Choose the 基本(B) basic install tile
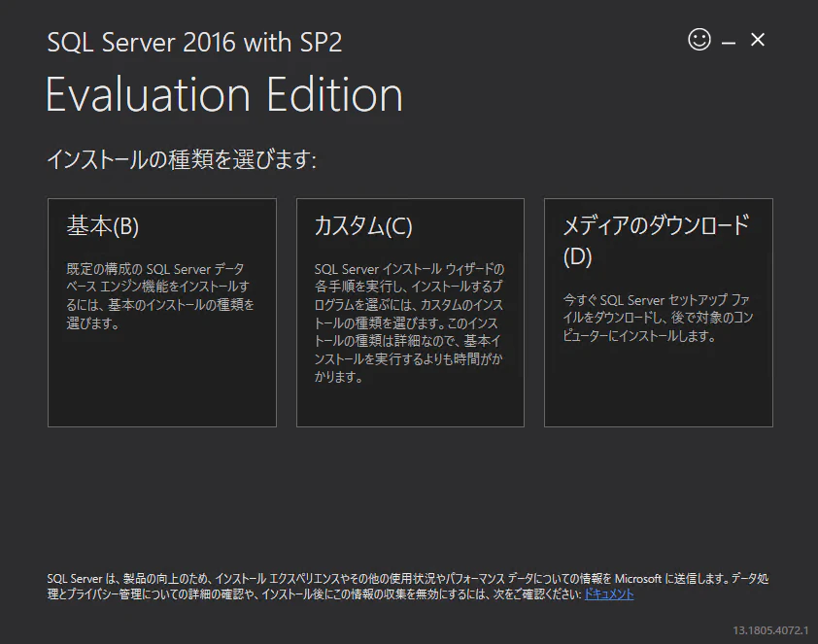Viewport: 818px width, 644px height. [161, 313]
